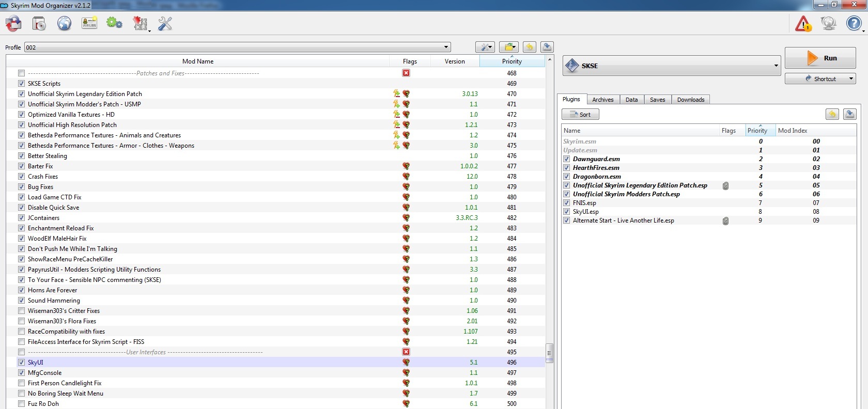Click the red flag on User Interfaces separator
The image size is (868, 409).
pyautogui.click(x=406, y=352)
